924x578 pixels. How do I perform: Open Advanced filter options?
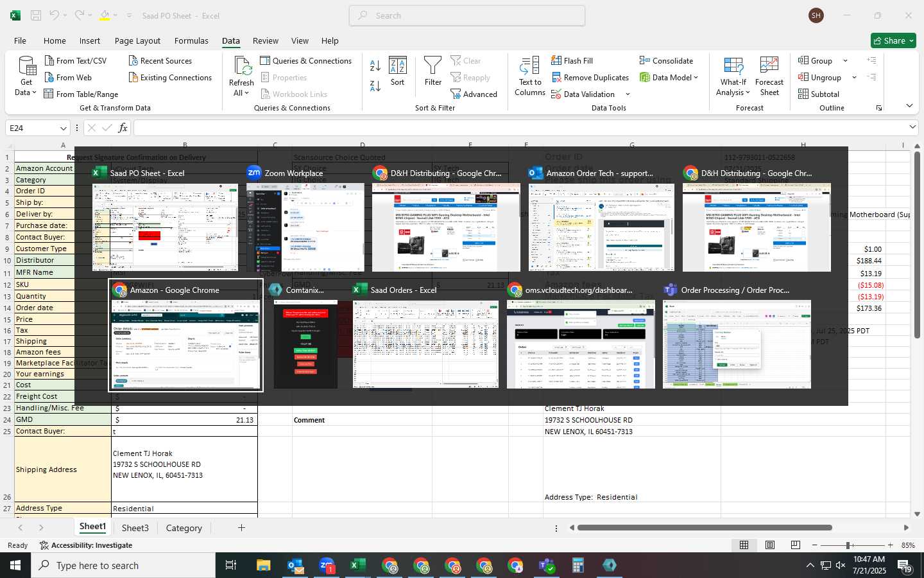click(x=474, y=94)
